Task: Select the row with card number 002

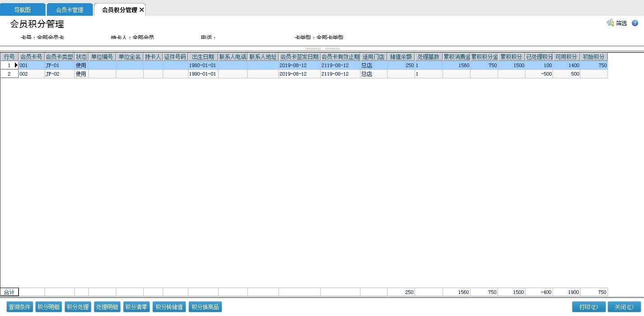Action: [x=32, y=74]
